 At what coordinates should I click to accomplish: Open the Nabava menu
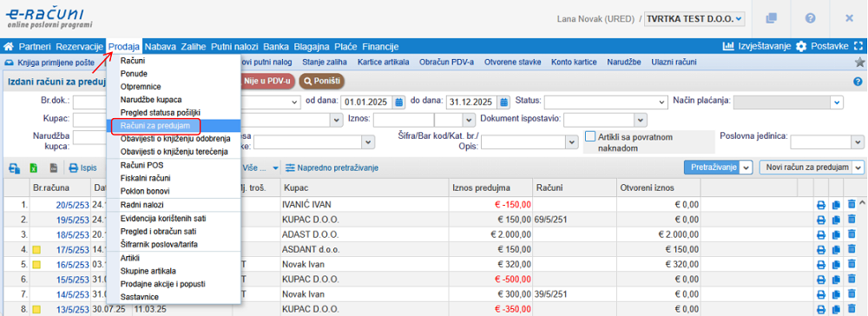(x=161, y=47)
